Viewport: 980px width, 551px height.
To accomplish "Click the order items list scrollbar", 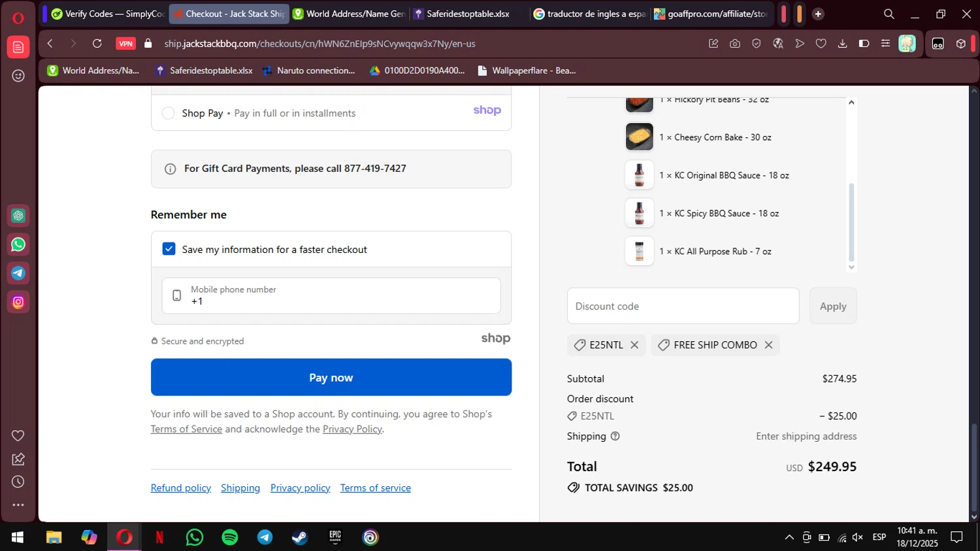I will (x=851, y=222).
